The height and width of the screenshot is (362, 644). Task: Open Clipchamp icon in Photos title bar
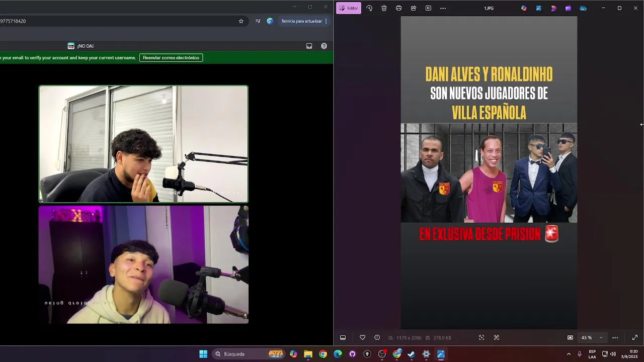[x=568, y=8]
